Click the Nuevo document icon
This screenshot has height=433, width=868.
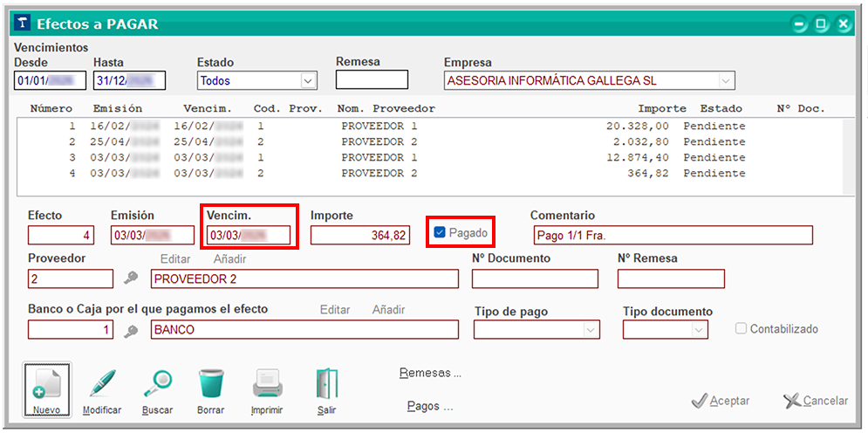point(46,385)
